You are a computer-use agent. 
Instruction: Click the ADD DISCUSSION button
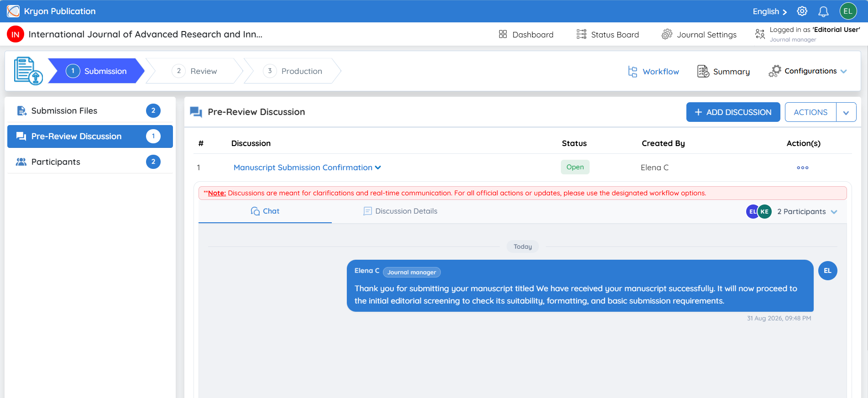click(x=733, y=112)
